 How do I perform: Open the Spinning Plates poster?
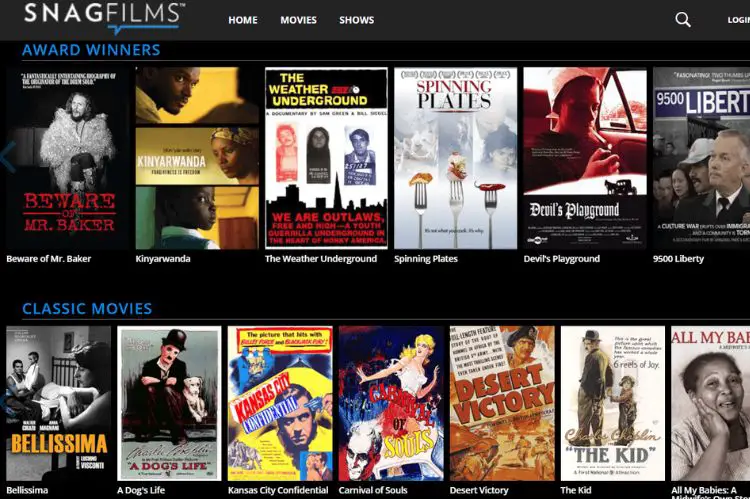click(x=455, y=158)
